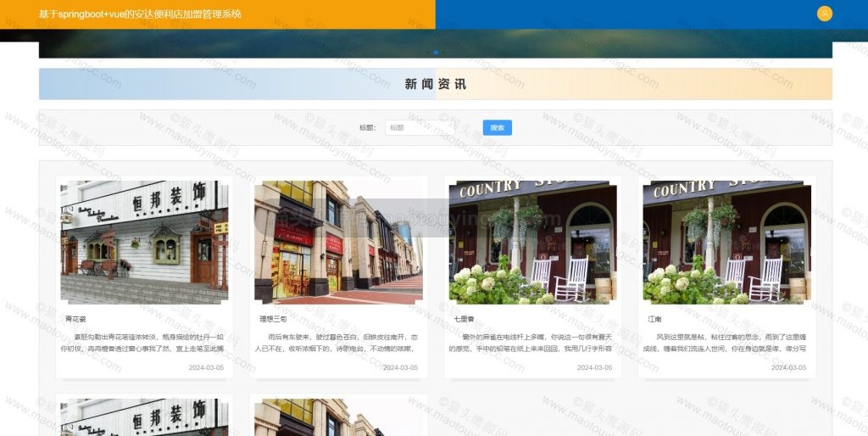Open the news titled 七里香

click(x=464, y=319)
